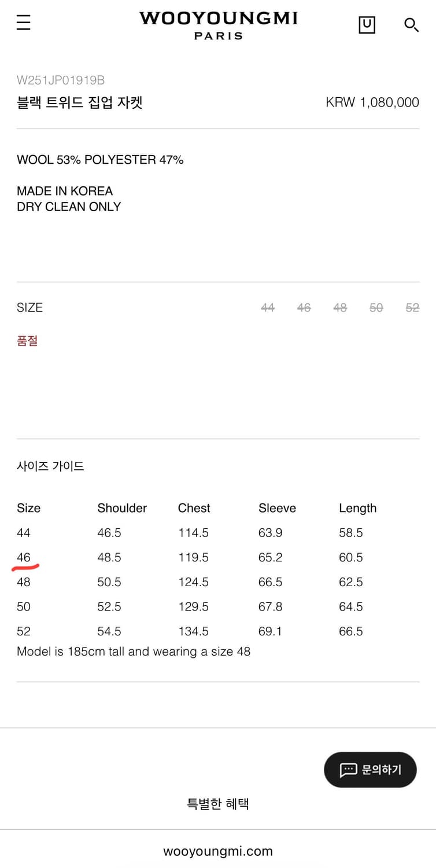This screenshot has width=436, height=868.
Task: Click the WOOYOUNGMI Paris logo
Action: click(x=218, y=25)
